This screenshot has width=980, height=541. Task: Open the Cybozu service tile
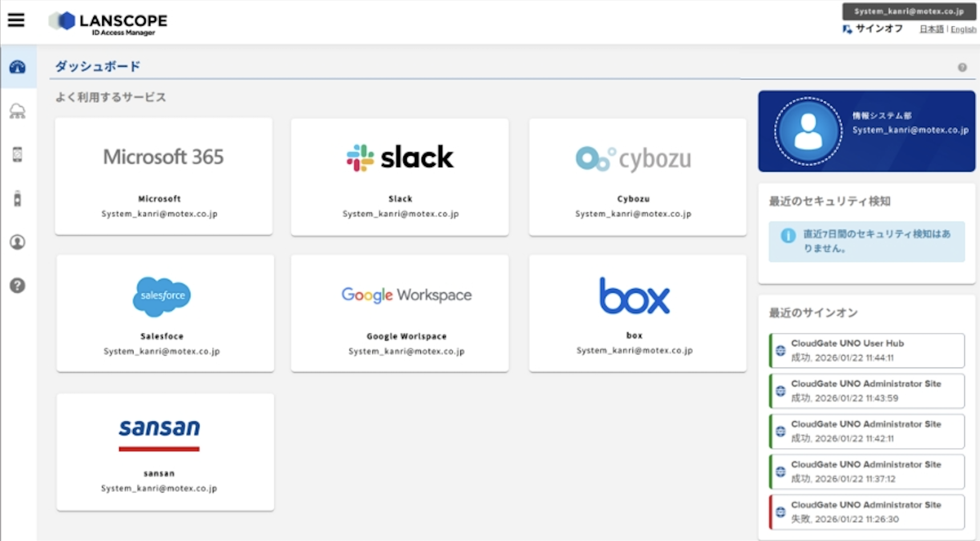tap(637, 176)
